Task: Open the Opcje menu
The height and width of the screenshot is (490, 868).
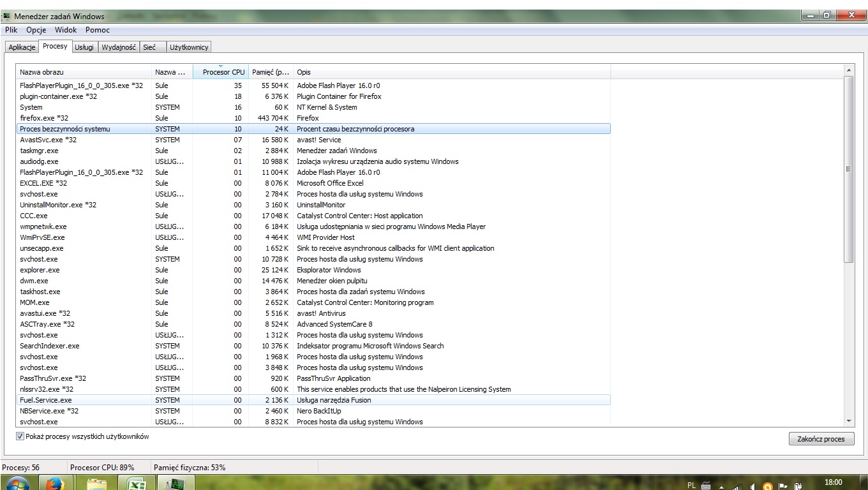Action: (36, 30)
